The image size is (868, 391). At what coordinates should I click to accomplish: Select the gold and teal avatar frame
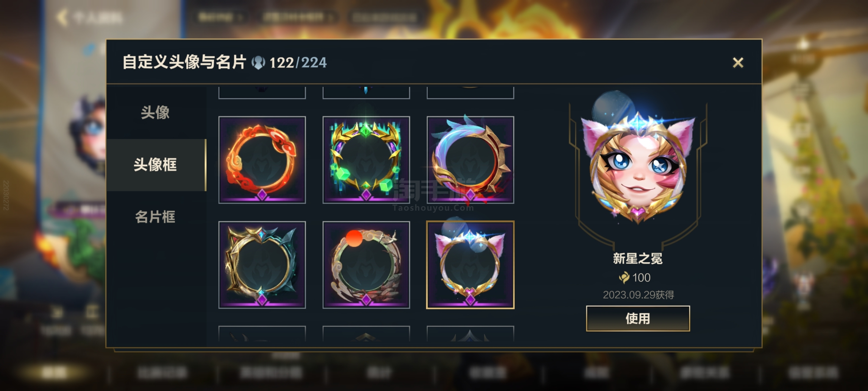262,265
